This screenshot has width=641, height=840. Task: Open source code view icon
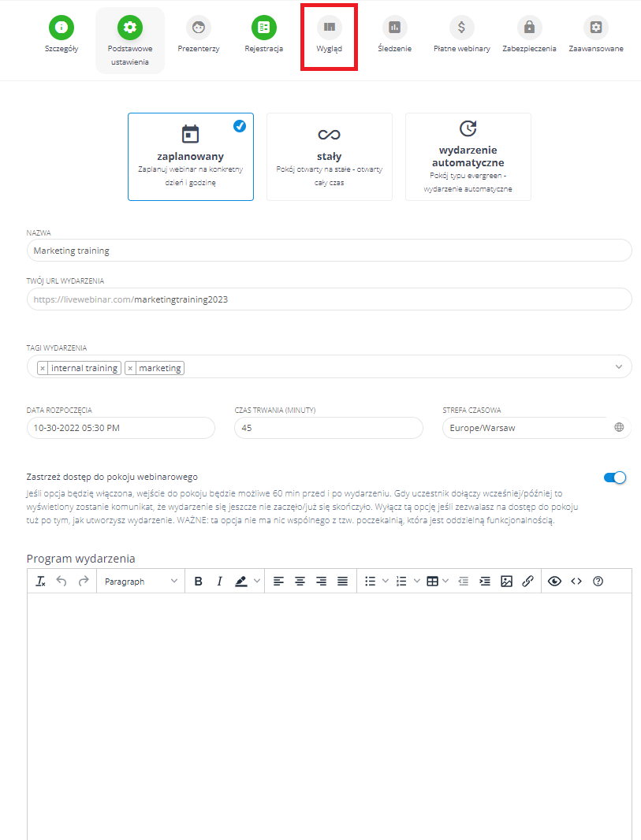(576, 582)
